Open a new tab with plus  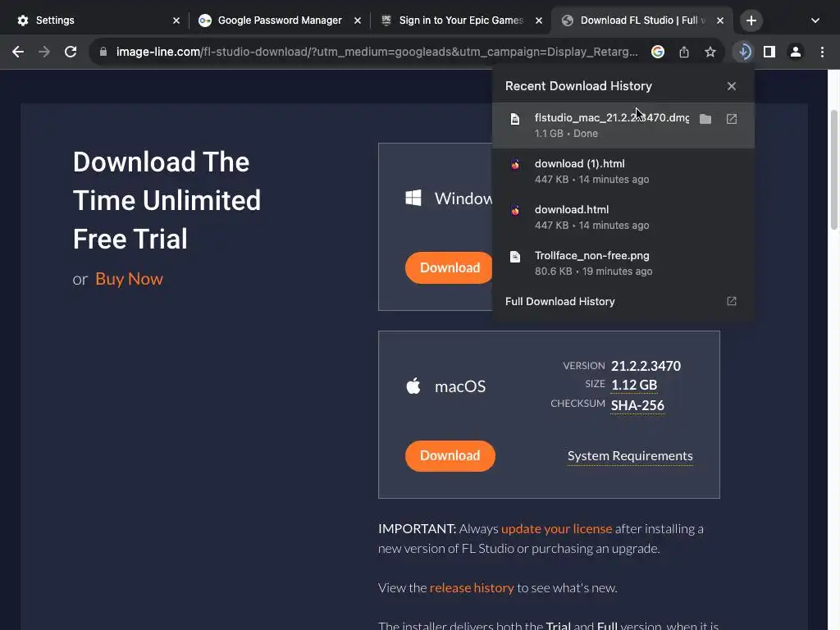point(751,21)
